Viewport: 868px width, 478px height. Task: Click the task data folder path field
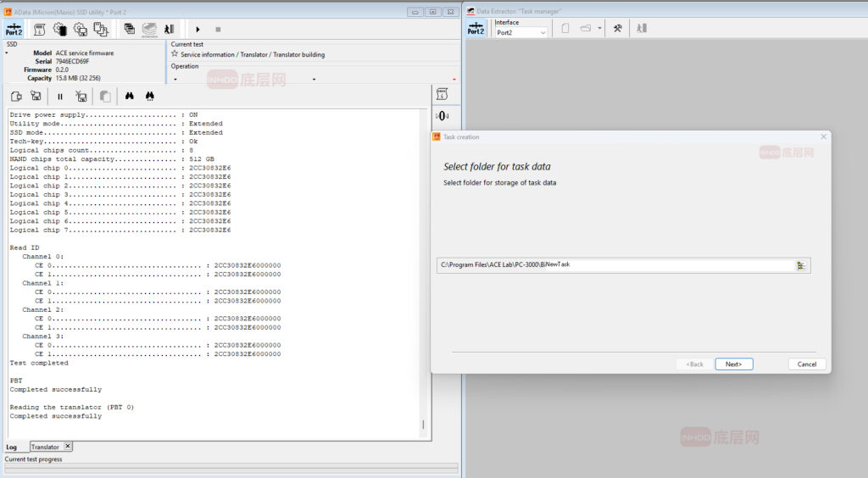coord(615,265)
